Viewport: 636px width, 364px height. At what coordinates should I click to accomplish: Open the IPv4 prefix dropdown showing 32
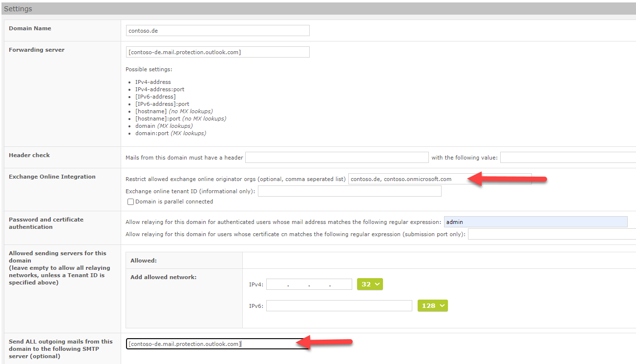tap(370, 284)
